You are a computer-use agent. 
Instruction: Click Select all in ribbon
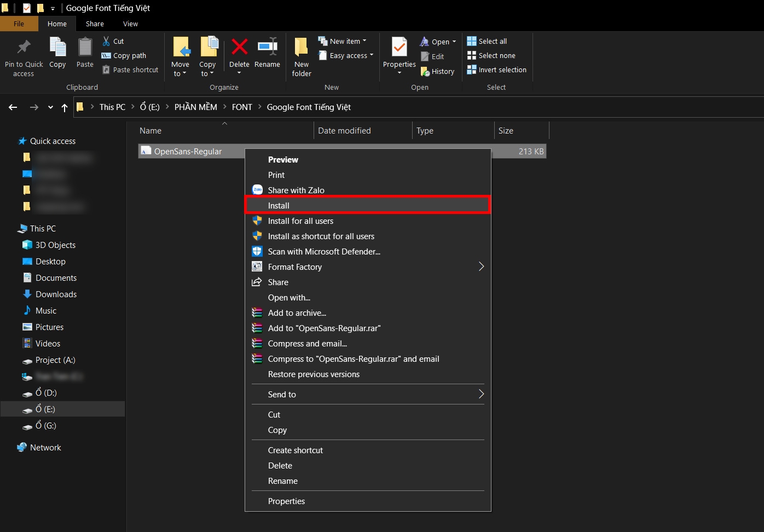click(487, 41)
